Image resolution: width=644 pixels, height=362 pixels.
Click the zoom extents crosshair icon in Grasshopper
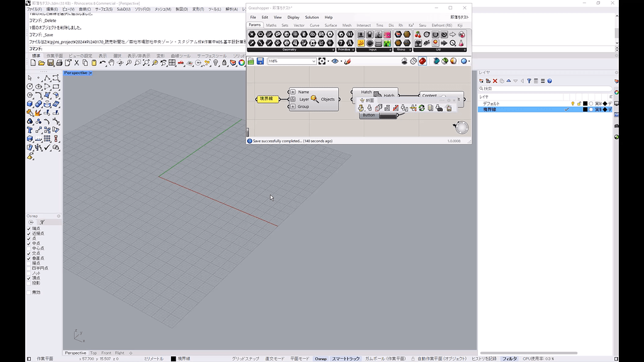tap(321, 61)
